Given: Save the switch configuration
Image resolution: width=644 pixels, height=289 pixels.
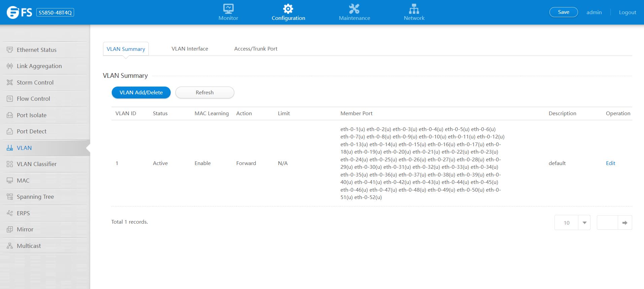Looking at the screenshot, I should tap(563, 12).
